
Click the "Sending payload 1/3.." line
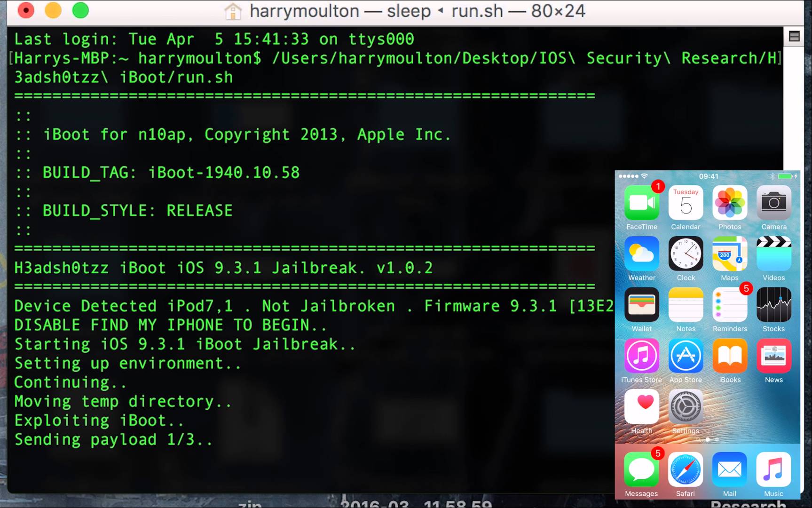pos(113,439)
